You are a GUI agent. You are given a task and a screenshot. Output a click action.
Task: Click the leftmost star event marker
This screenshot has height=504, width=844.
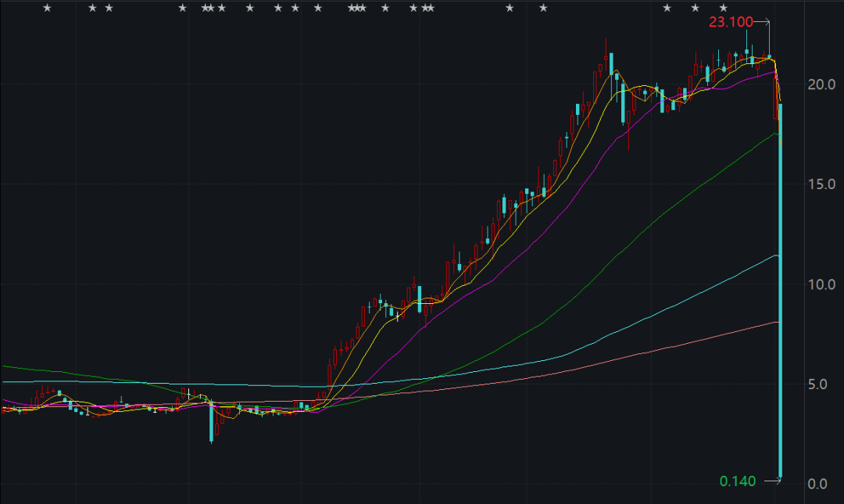(46, 8)
